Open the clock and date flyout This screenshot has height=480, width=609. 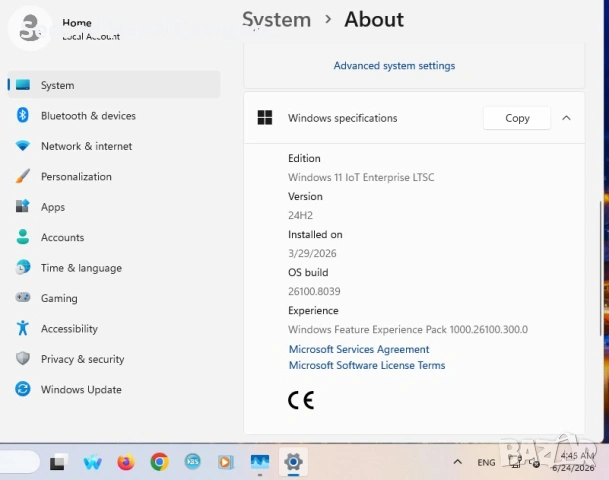[x=573, y=462]
